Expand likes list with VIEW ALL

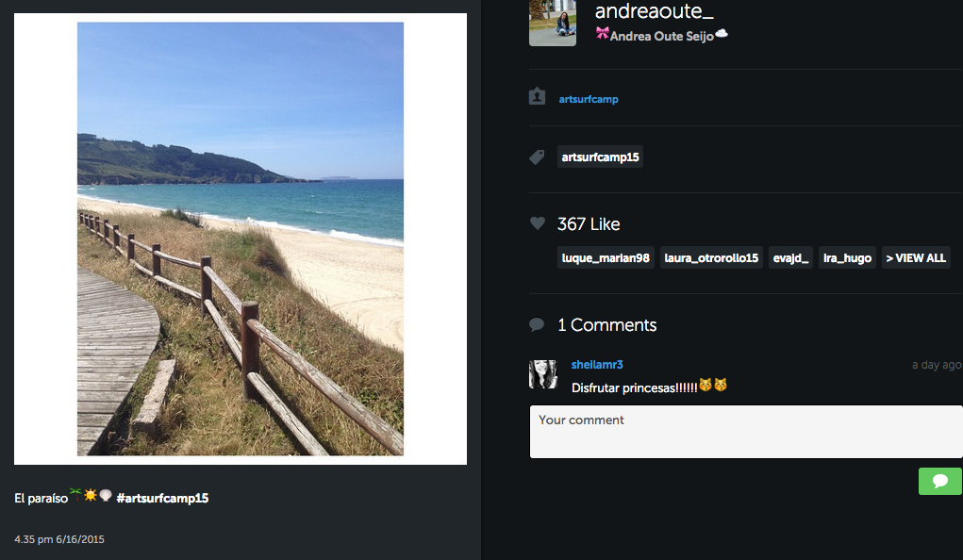(x=915, y=258)
